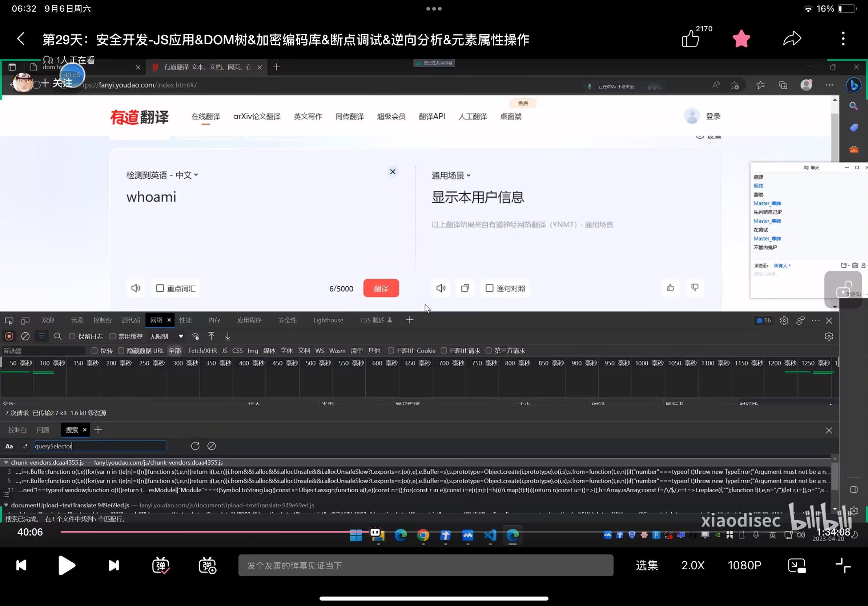Open Chrome from the Windows taskbar
This screenshot has width=868, height=606.
click(x=423, y=535)
